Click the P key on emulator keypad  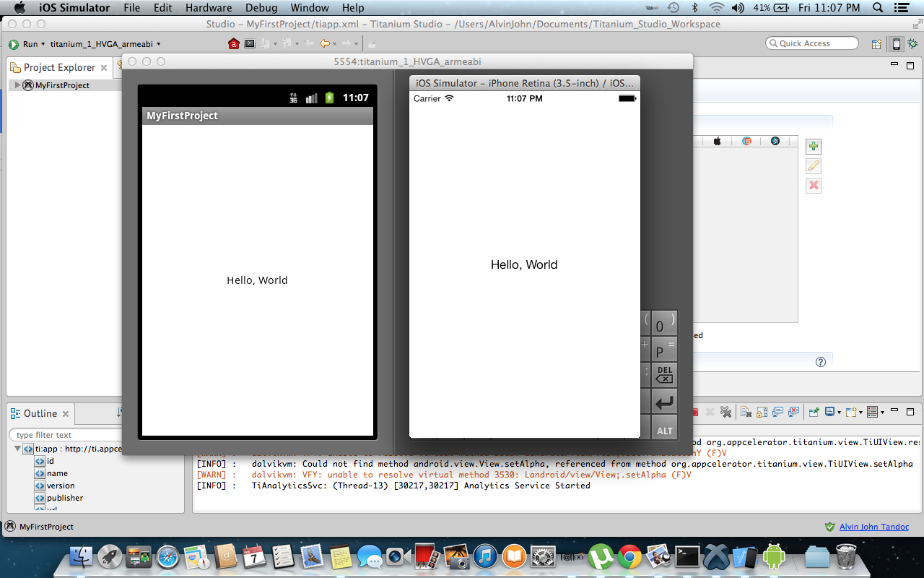click(665, 350)
